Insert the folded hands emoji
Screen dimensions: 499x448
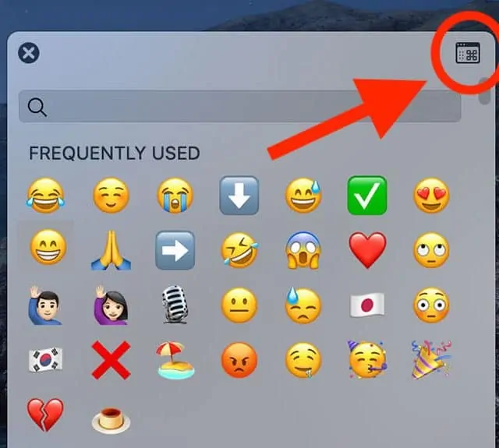coord(111,250)
